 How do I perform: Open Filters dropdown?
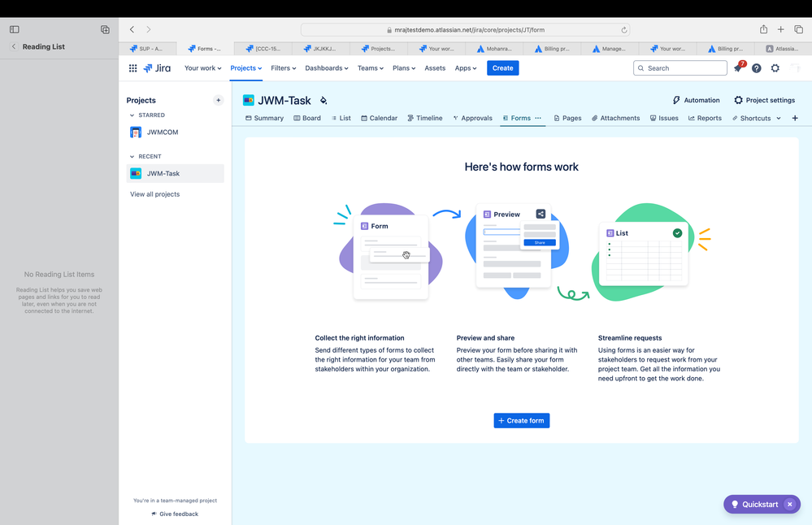coord(284,67)
